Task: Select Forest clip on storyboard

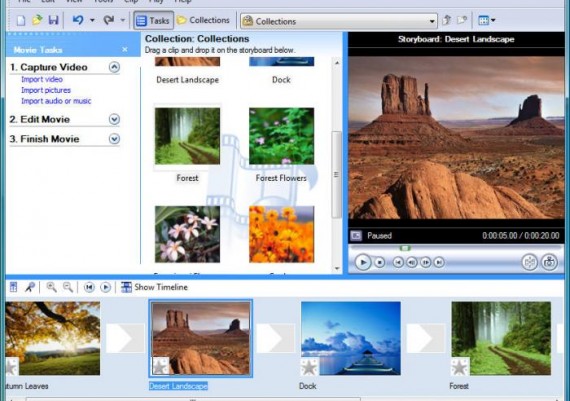Action: [x=501, y=338]
